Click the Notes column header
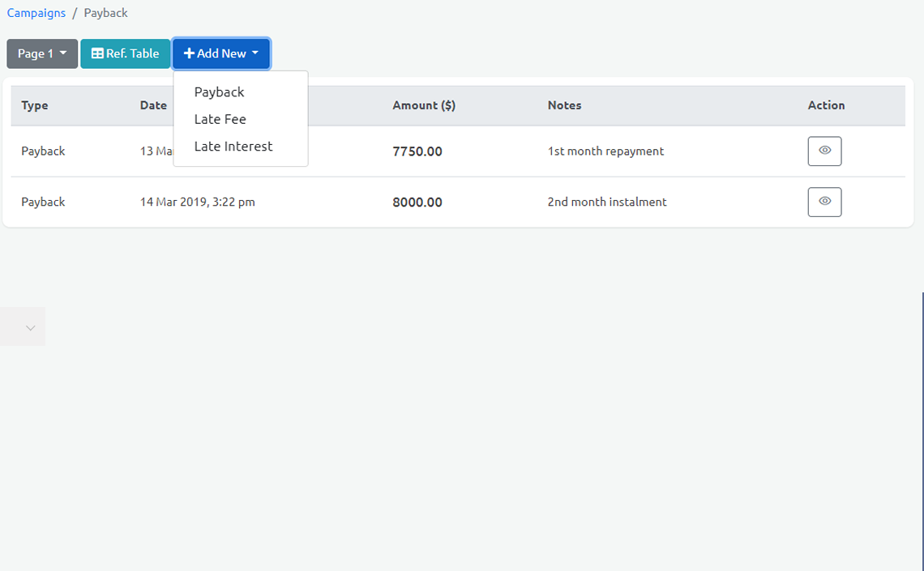Viewport: 924px width, 571px height. 565,105
